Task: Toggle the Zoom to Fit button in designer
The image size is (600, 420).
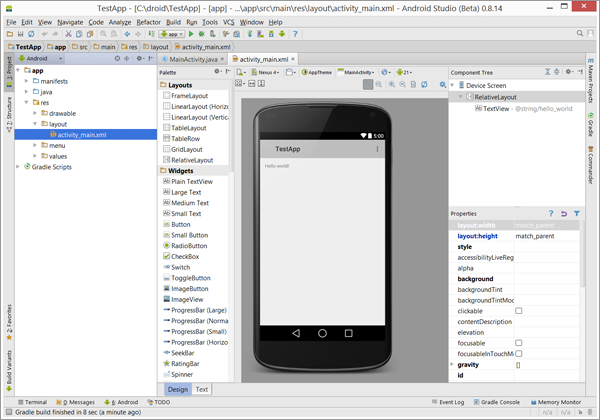Action: [368, 85]
